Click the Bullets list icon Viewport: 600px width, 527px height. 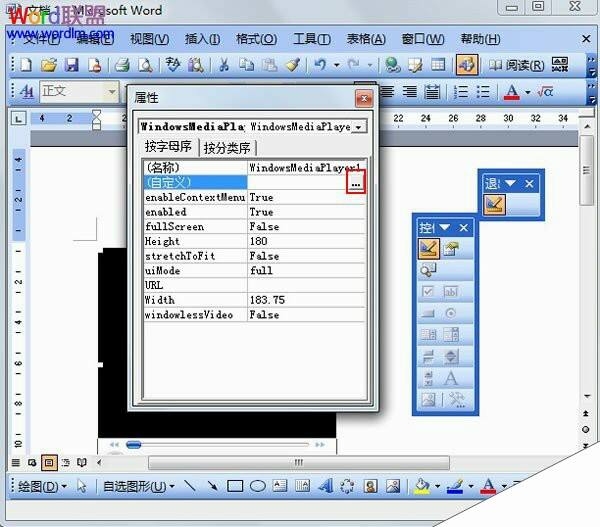(x=483, y=92)
